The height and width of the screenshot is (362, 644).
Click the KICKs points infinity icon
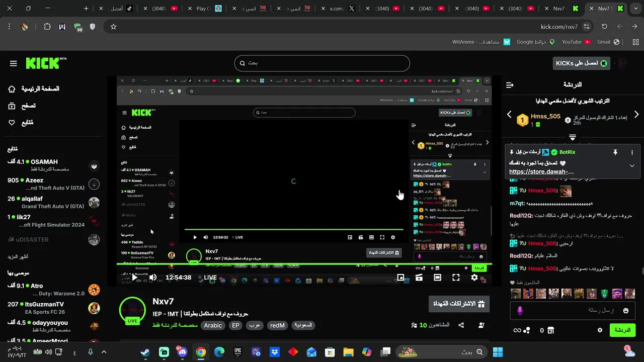click(517, 330)
